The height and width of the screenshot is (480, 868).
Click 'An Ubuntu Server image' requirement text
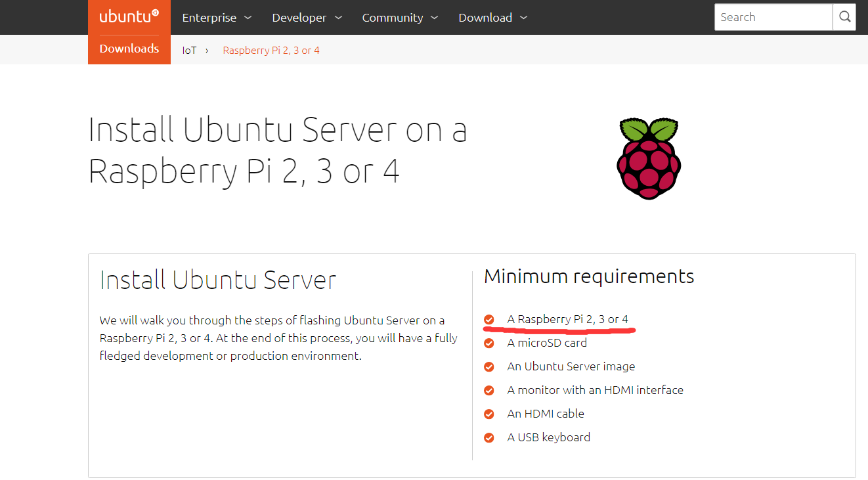click(571, 366)
